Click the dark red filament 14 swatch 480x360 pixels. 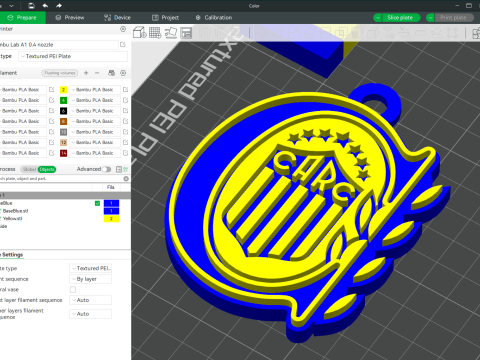[x=63, y=153]
